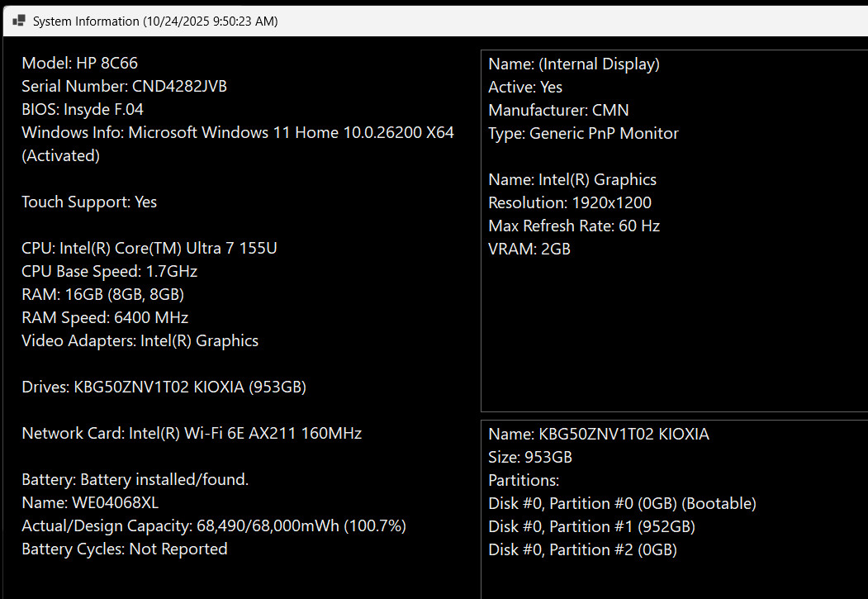Screen dimensions: 868x599
Task: Select 'RAM Speed: 6400 MHz' line
Action: tap(105, 318)
